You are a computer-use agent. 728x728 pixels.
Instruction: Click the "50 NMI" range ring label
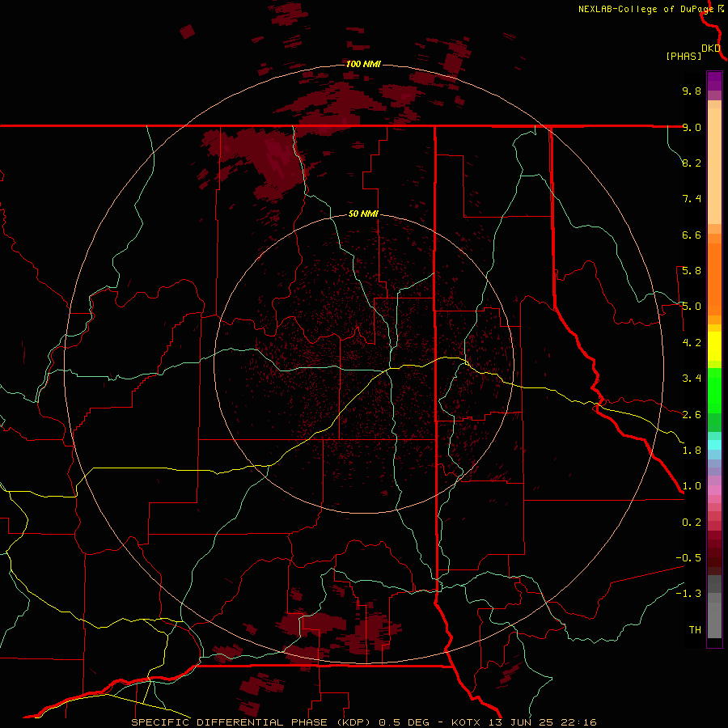(363, 214)
